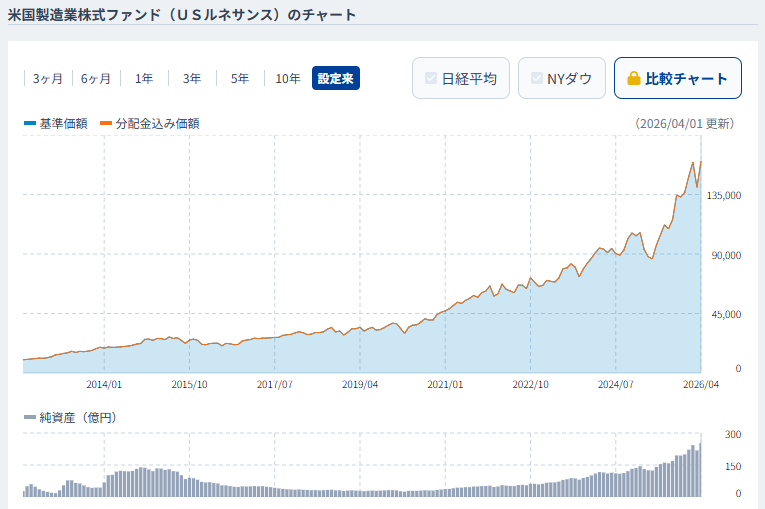Click the 2015/10 x-axis label
Image resolution: width=765 pixels, height=509 pixels.
point(189,385)
